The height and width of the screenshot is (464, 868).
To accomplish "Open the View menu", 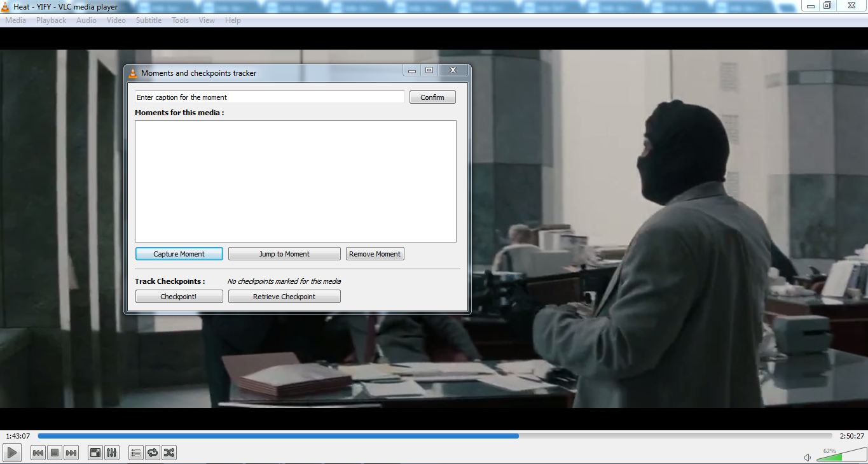I will (x=207, y=20).
